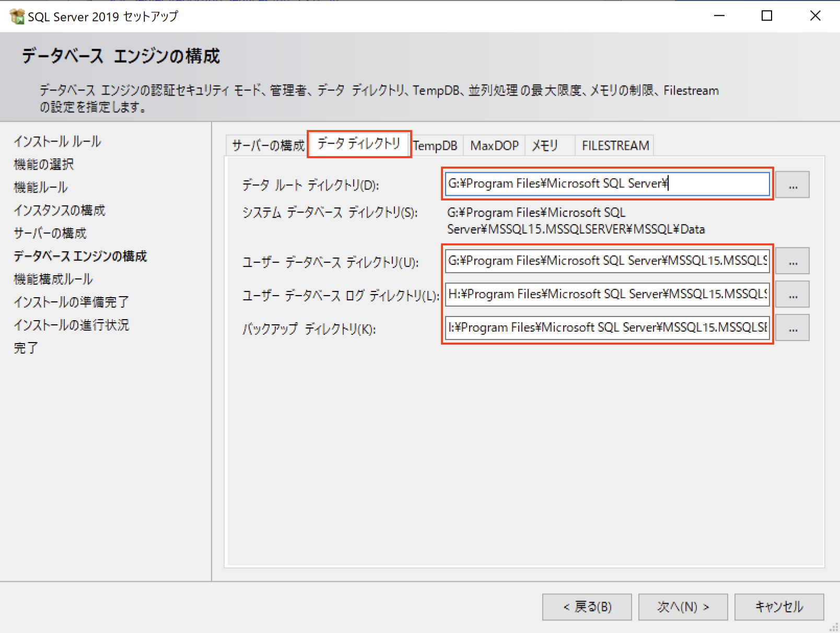Screen dimensions: 840x633
Task: Select インスタンスの構成 in the sidebar
Action: coord(59,210)
